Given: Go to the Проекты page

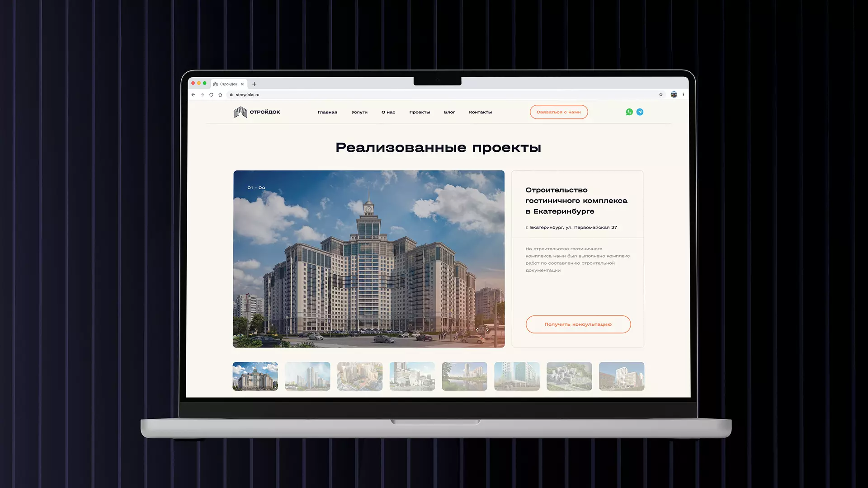Looking at the screenshot, I should (420, 112).
